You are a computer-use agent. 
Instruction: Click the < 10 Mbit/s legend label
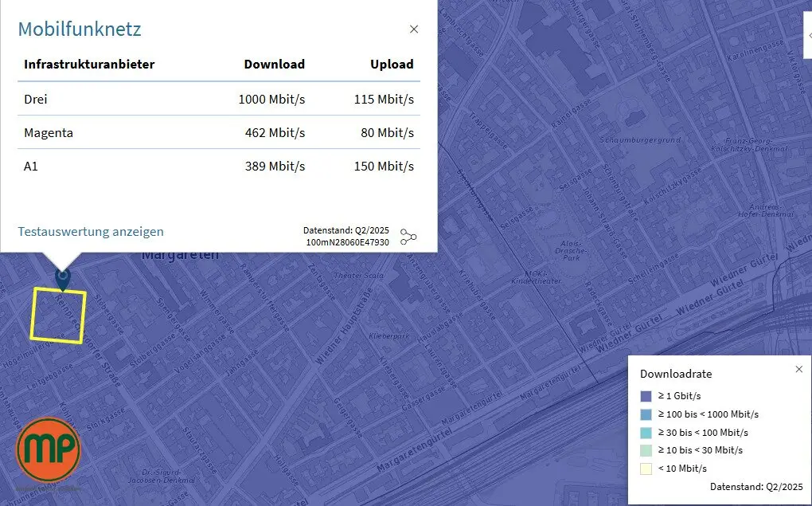tap(682, 469)
